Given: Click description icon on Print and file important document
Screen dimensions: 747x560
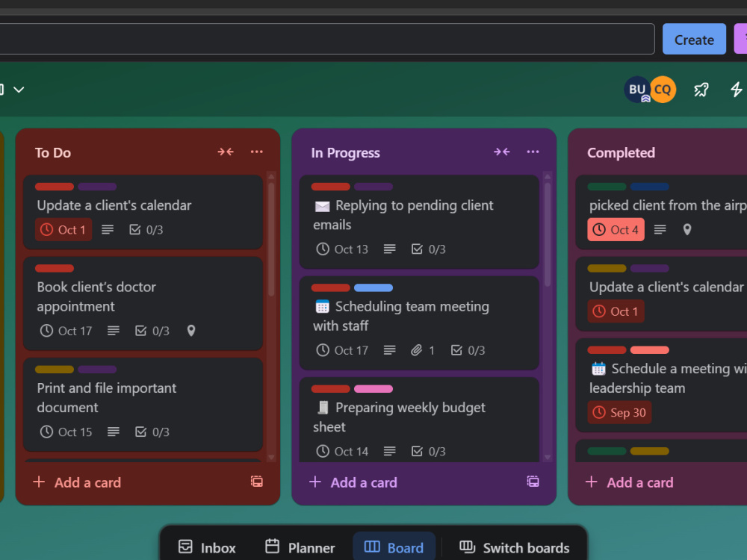Looking at the screenshot, I should click(114, 432).
